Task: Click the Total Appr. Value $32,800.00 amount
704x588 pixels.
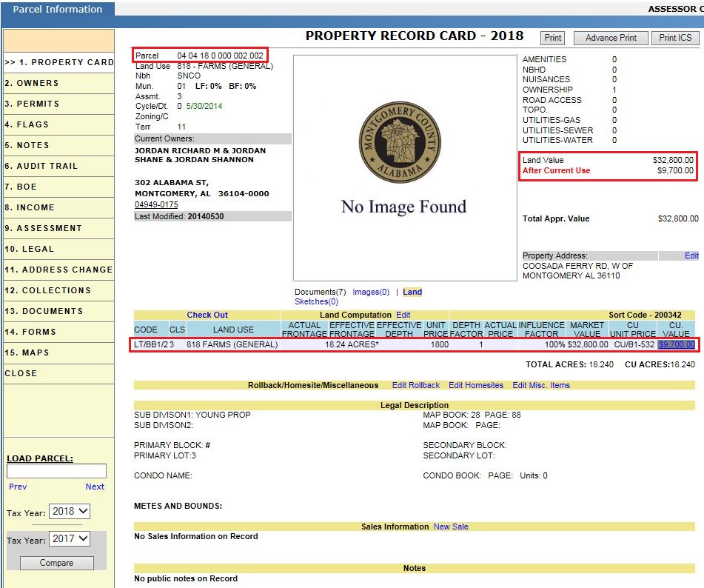Action: [678, 218]
